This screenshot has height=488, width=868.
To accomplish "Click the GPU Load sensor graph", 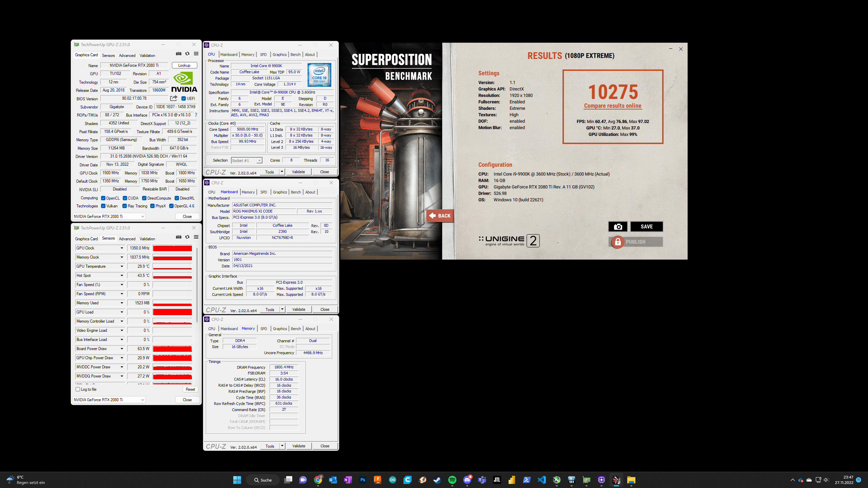I will pyautogui.click(x=172, y=312).
